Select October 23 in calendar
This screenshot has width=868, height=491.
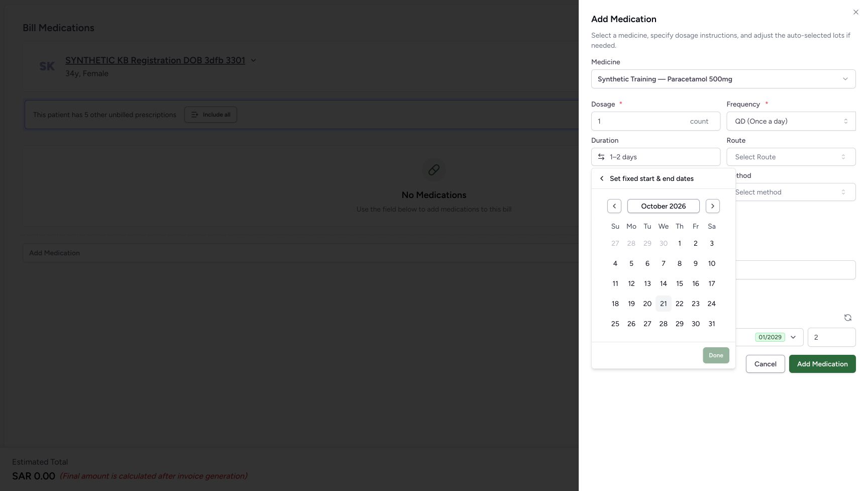(x=695, y=304)
